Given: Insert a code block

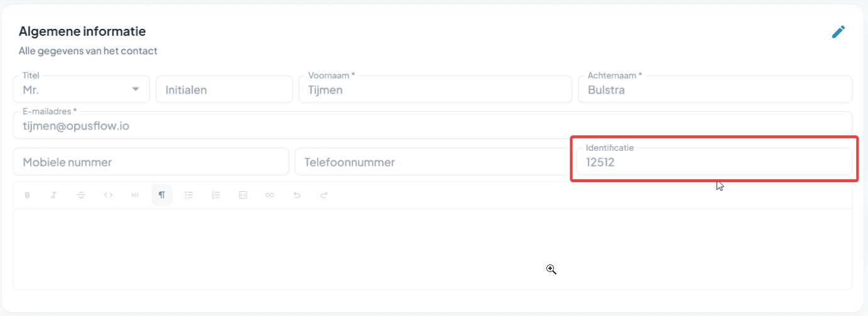Looking at the screenshot, I should 243,195.
